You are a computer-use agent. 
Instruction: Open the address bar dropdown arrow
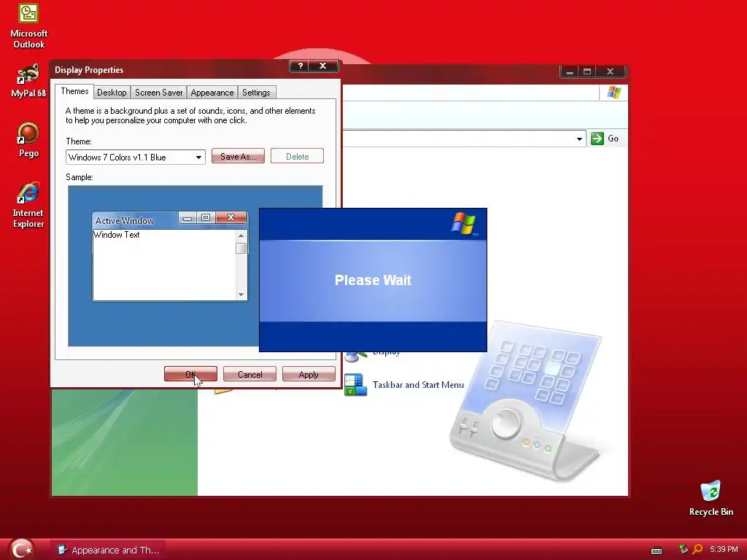click(579, 139)
